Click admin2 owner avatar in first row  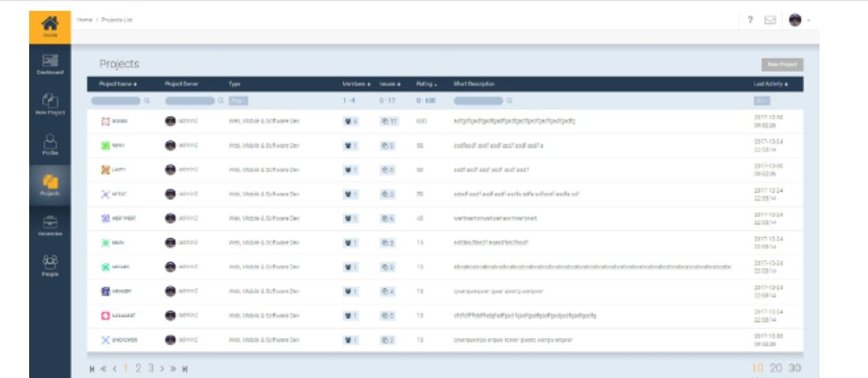[170, 121]
